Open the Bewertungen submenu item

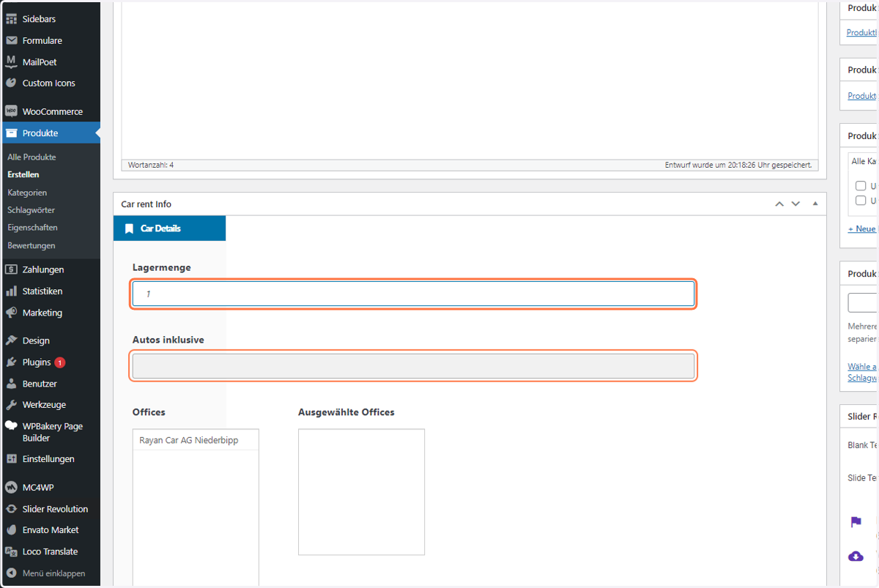pyautogui.click(x=31, y=245)
